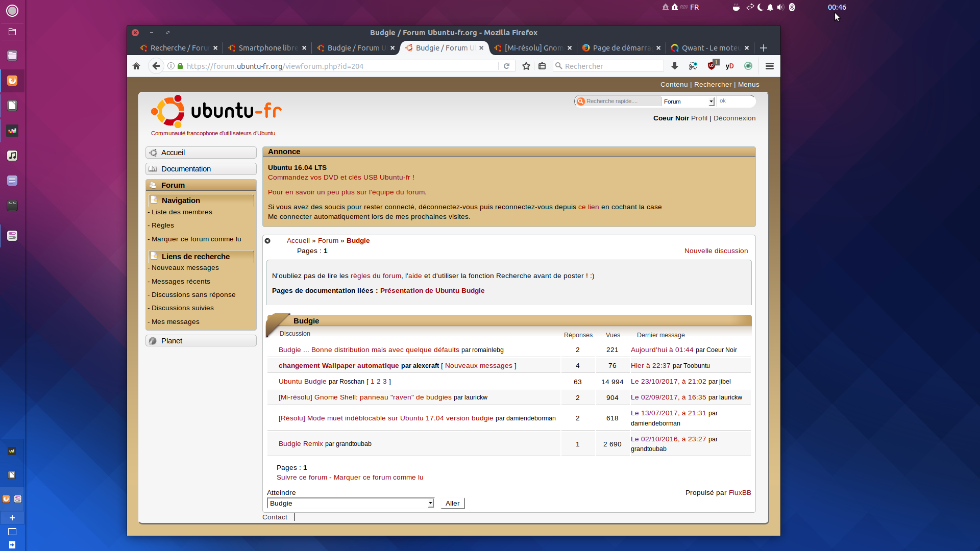The width and height of the screenshot is (980, 551).
Task: Click the uBlock Origin shield icon
Action: pos(712,65)
